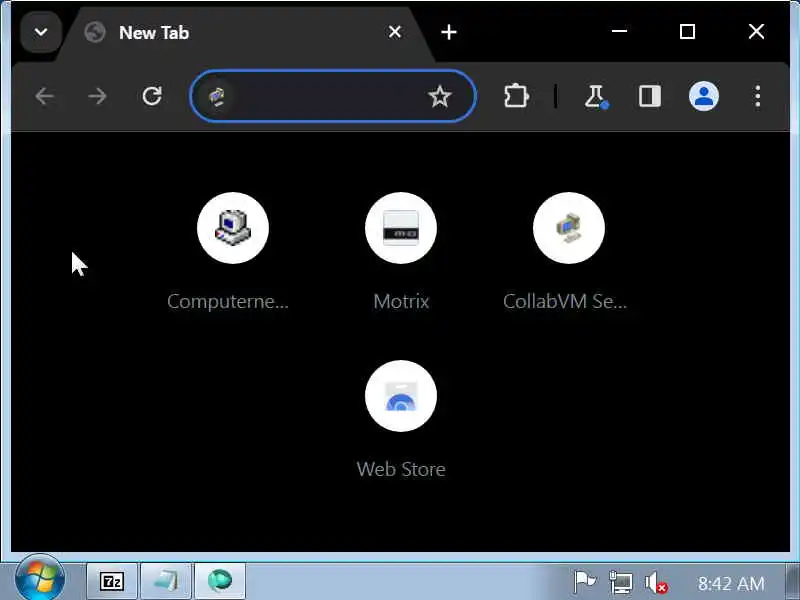This screenshot has height=600, width=800.
Task: Open the profile avatar menu
Action: pos(704,96)
